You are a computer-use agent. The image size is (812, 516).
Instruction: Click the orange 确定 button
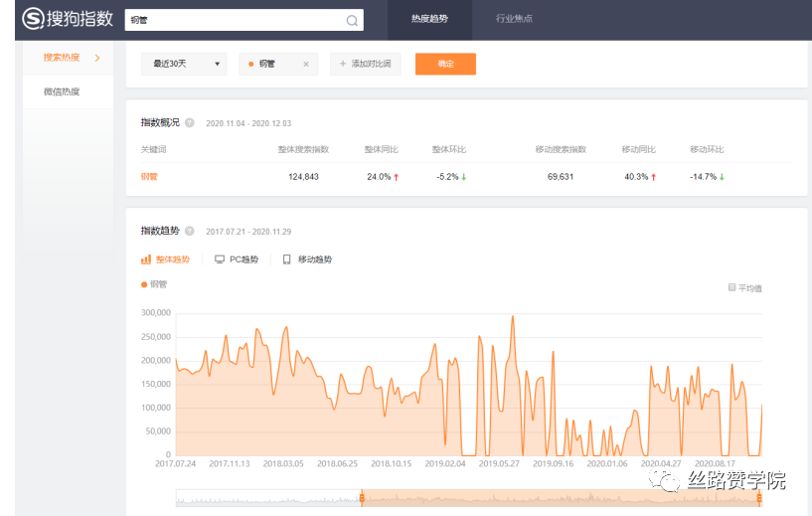pos(445,64)
